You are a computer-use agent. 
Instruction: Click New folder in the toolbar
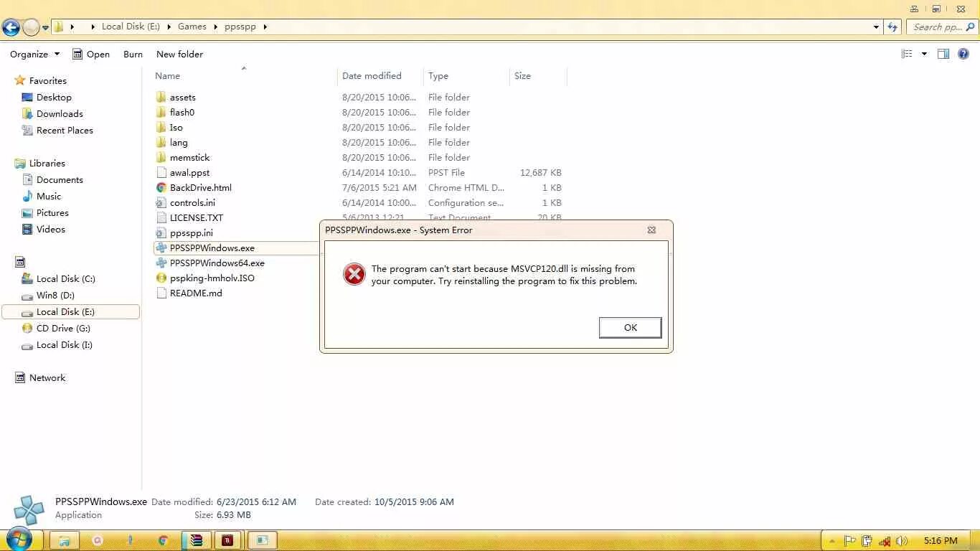click(179, 54)
